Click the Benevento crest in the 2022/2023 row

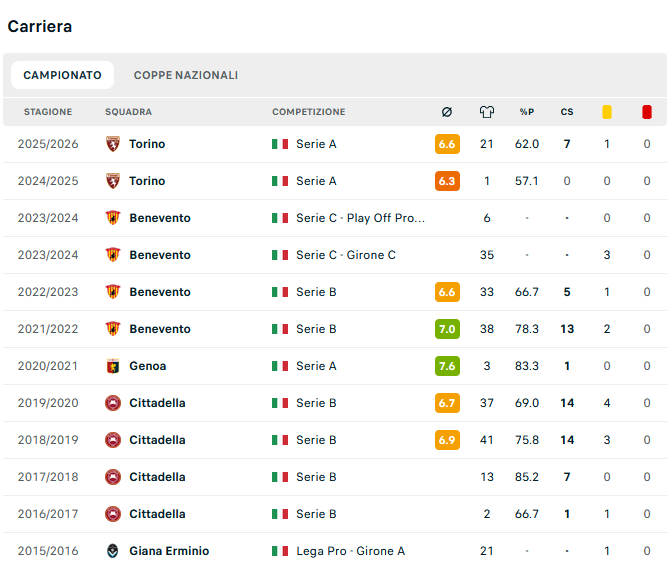coord(113,292)
